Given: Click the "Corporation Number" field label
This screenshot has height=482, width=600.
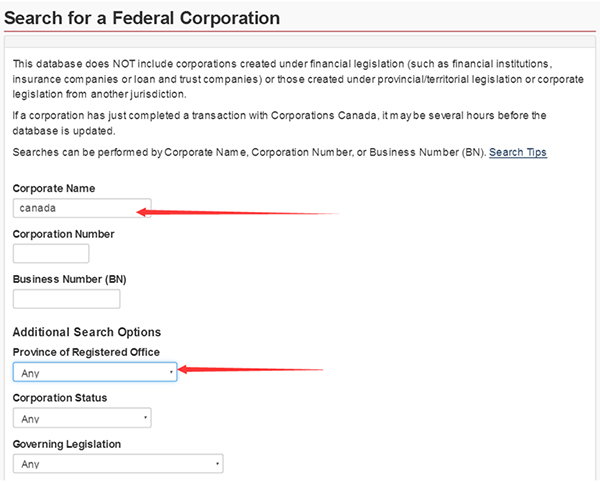Looking at the screenshot, I should 63,234.
